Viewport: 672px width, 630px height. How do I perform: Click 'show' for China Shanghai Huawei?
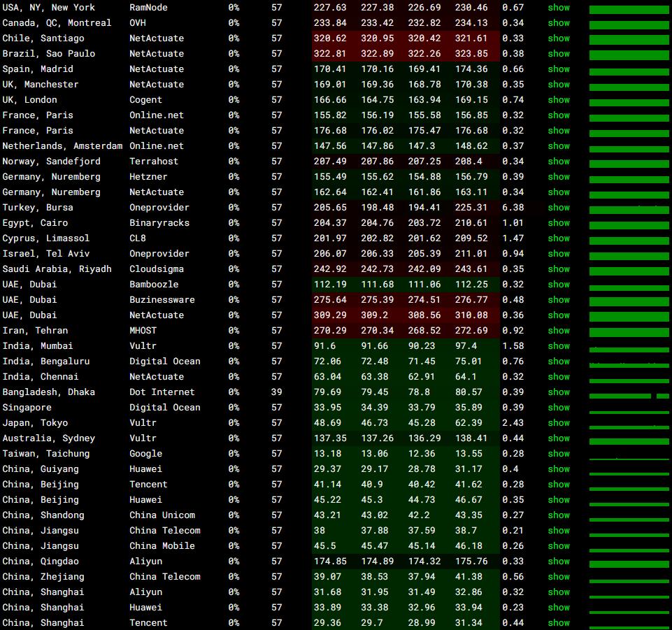coord(559,608)
